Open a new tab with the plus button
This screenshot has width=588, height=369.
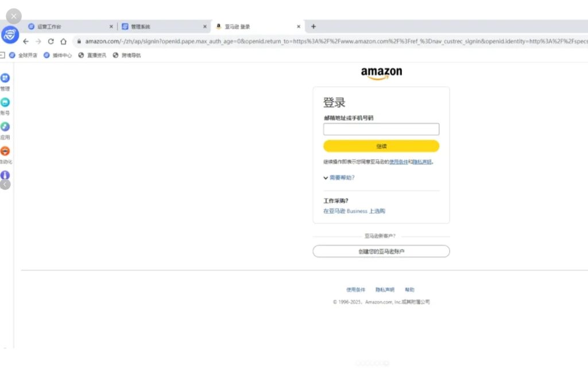[x=314, y=26]
